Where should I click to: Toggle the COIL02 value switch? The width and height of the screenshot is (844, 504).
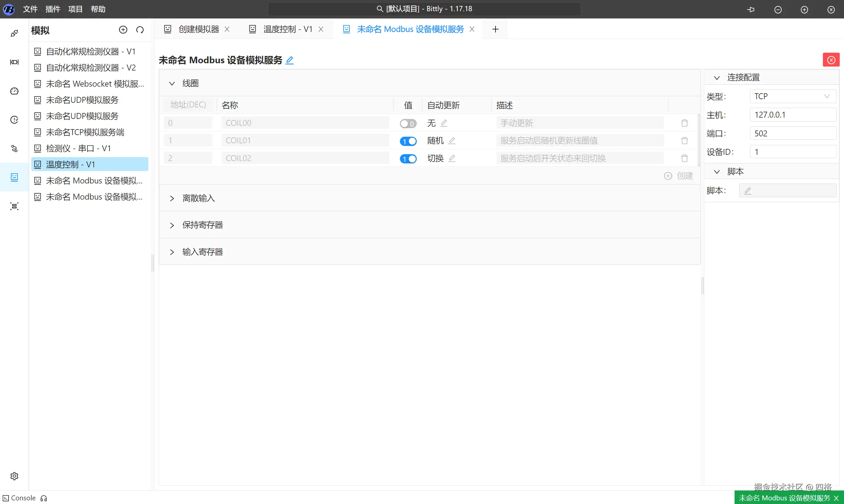point(408,158)
